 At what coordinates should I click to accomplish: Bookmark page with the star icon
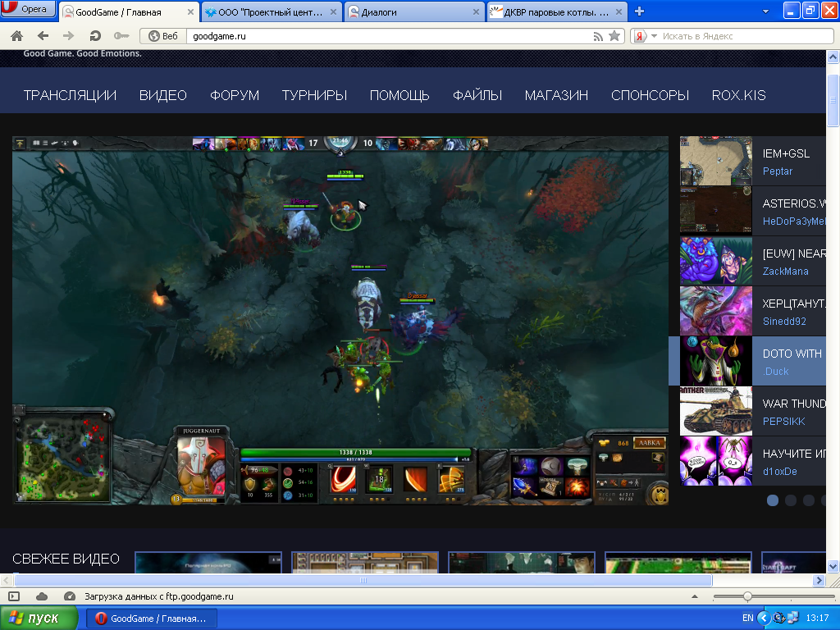pyautogui.click(x=614, y=36)
